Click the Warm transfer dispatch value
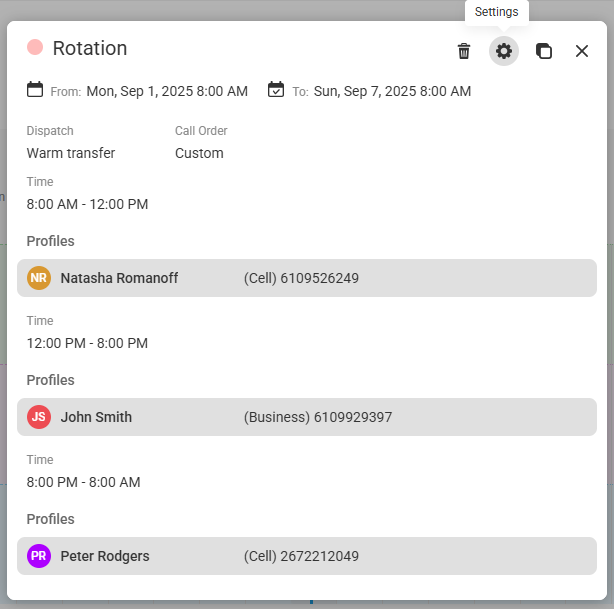Viewport: 614px width, 609px height. coord(71,153)
